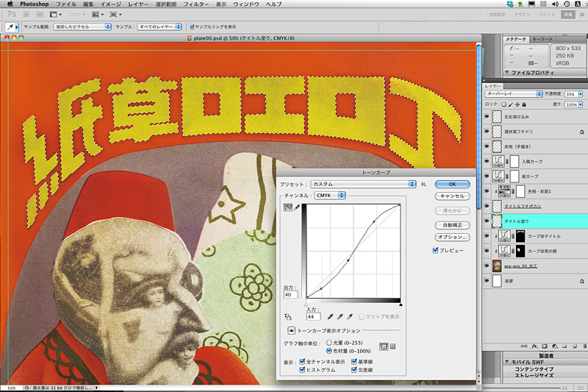Toggle プレビュー checkbox in Curves dialog
The image size is (588, 392).
(x=435, y=250)
